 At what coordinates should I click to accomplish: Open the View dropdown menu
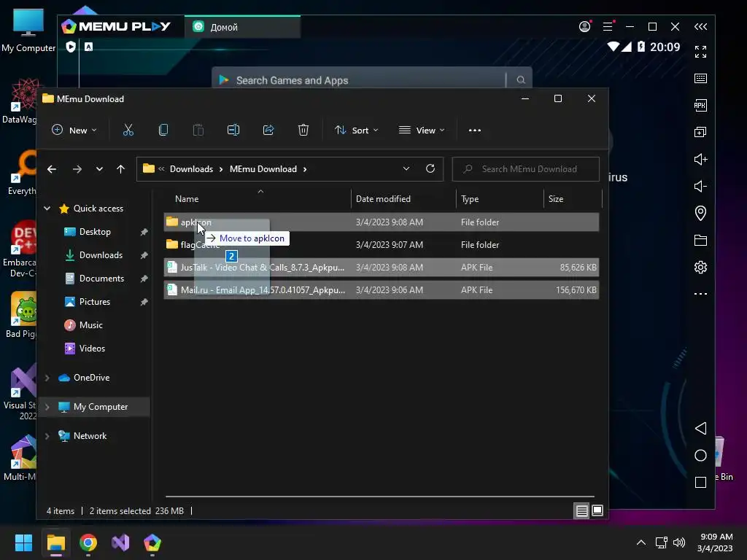(422, 130)
